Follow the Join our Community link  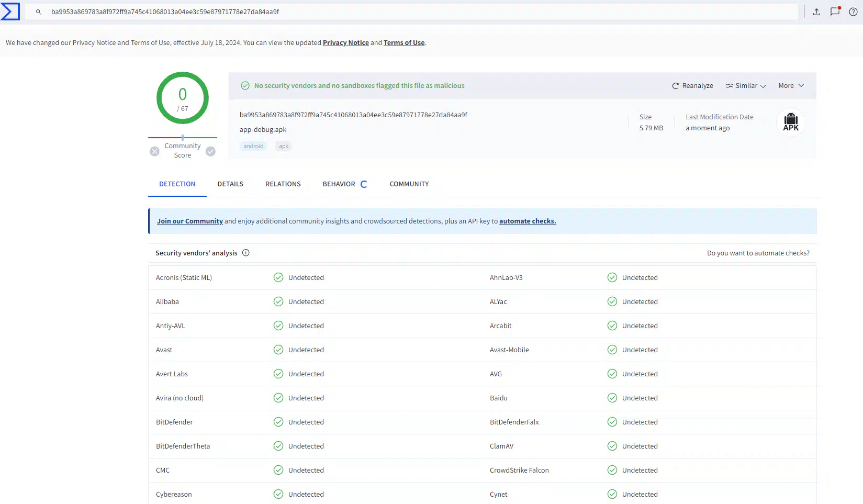point(190,221)
